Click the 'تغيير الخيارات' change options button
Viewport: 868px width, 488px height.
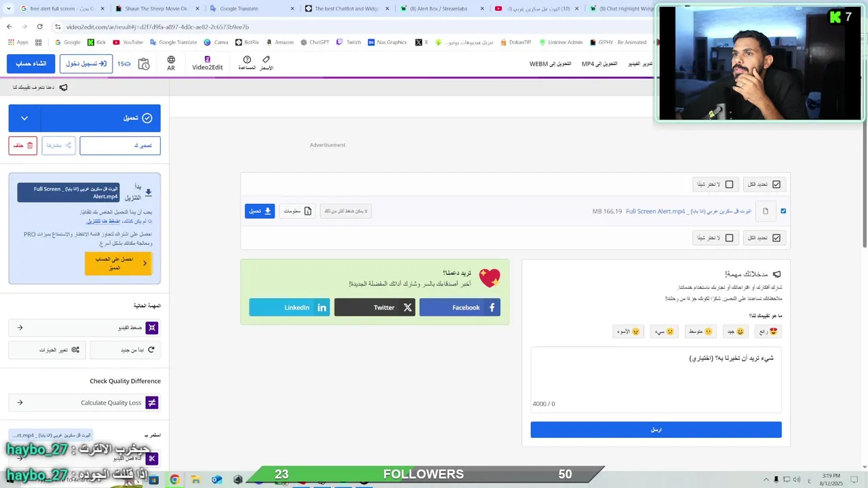pyautogui.click(x=47, y=350)
